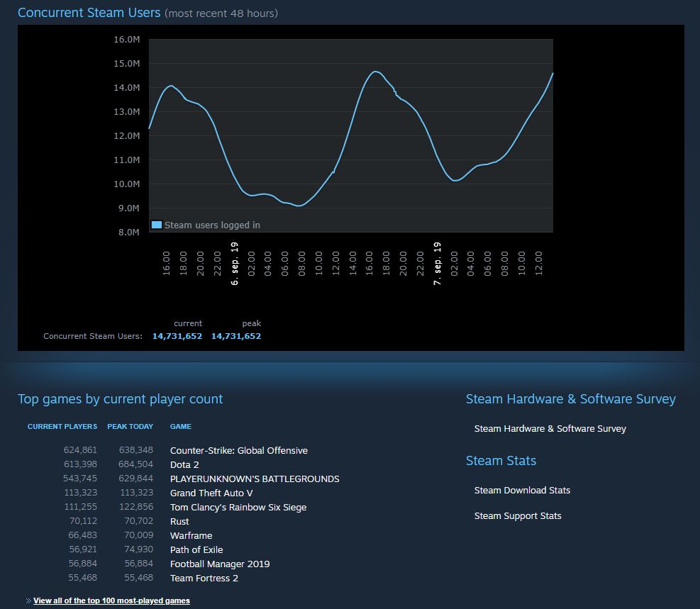Viewport: 700px width, 609px height.
Task: Click the 70,112 current players value
Action: (84, 521)
